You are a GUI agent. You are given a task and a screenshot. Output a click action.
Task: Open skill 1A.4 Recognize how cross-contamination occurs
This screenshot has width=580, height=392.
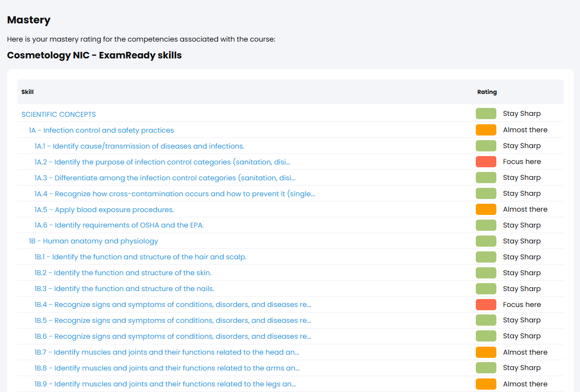click(175, 194)
